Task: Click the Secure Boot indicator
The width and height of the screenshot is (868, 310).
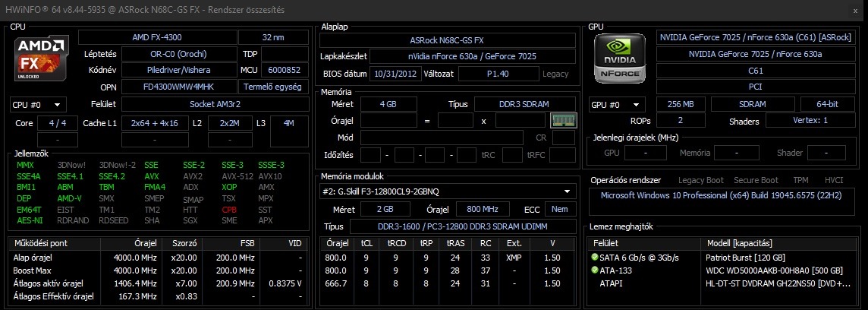Action: pyautogui.click(x=756, y=180)
